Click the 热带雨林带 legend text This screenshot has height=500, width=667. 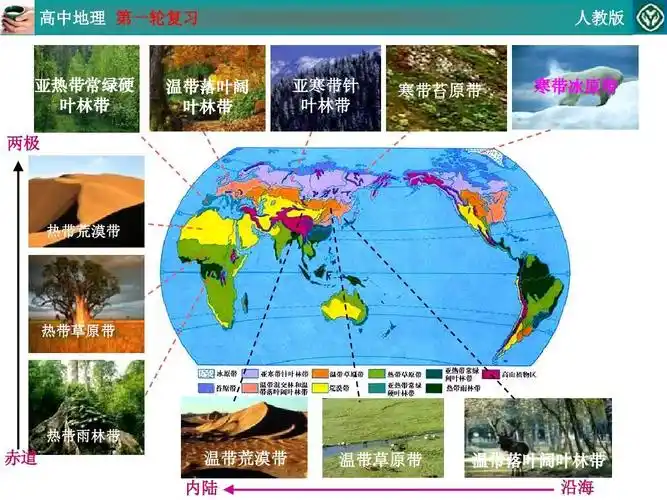coord(463,388)
